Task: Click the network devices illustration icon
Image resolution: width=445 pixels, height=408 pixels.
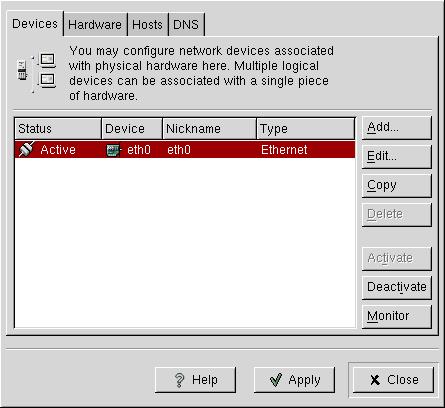Action: click(37, 72)
